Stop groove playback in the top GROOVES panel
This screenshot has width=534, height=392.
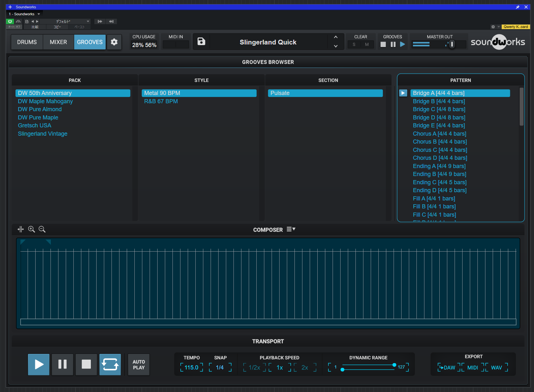(x=383, y=44)
